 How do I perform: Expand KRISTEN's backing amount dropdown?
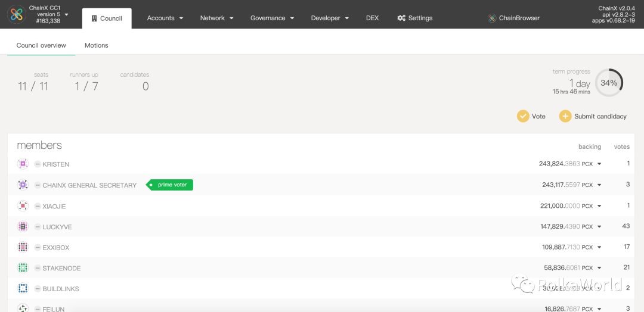coord(599,164)
